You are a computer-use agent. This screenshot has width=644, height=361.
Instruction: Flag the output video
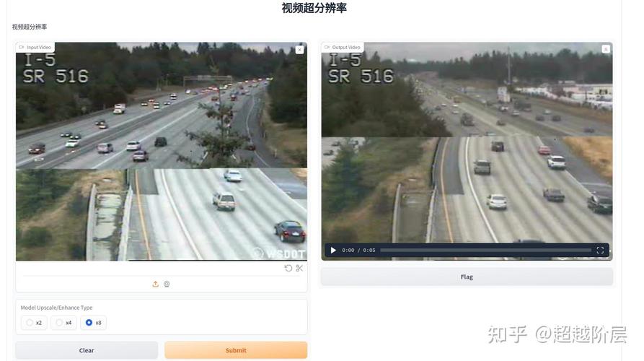coord(467,277)
